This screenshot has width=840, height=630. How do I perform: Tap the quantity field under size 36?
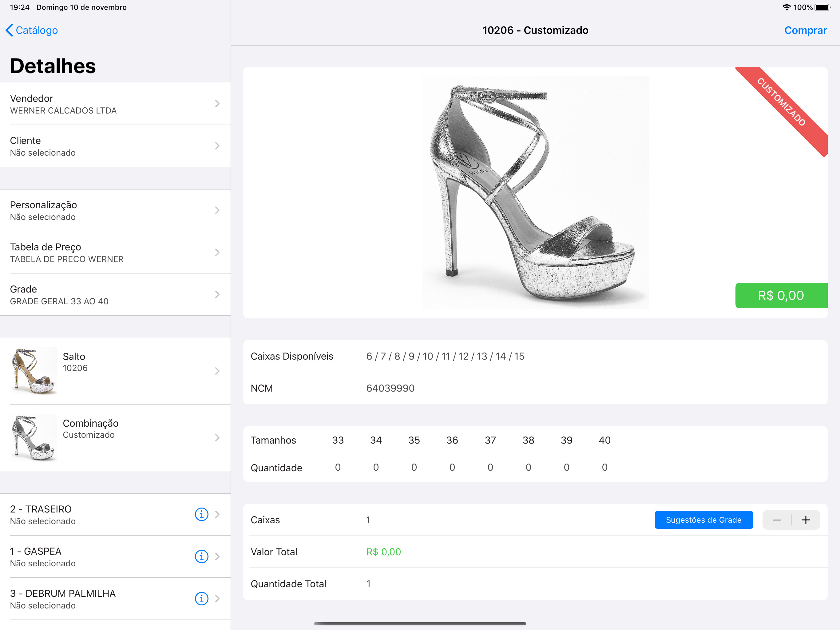(x=452, y=467)
